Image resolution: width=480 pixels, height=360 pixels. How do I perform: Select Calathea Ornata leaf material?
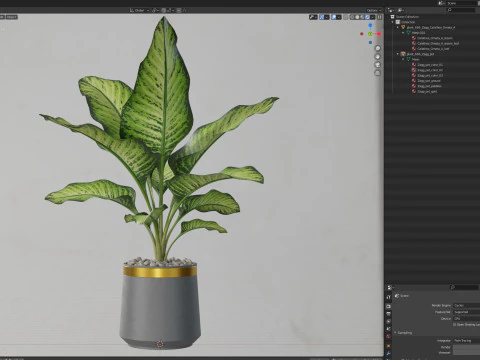tap(433, 49)
